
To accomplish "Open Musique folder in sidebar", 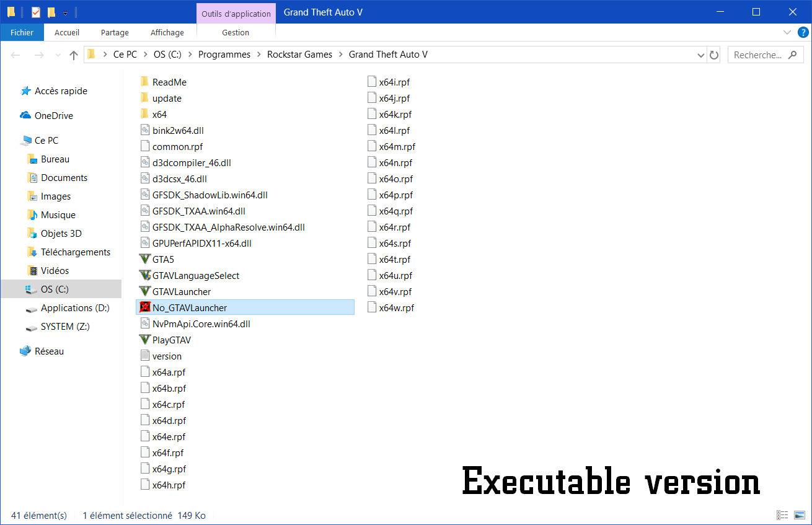I will (x=51, y=214).
